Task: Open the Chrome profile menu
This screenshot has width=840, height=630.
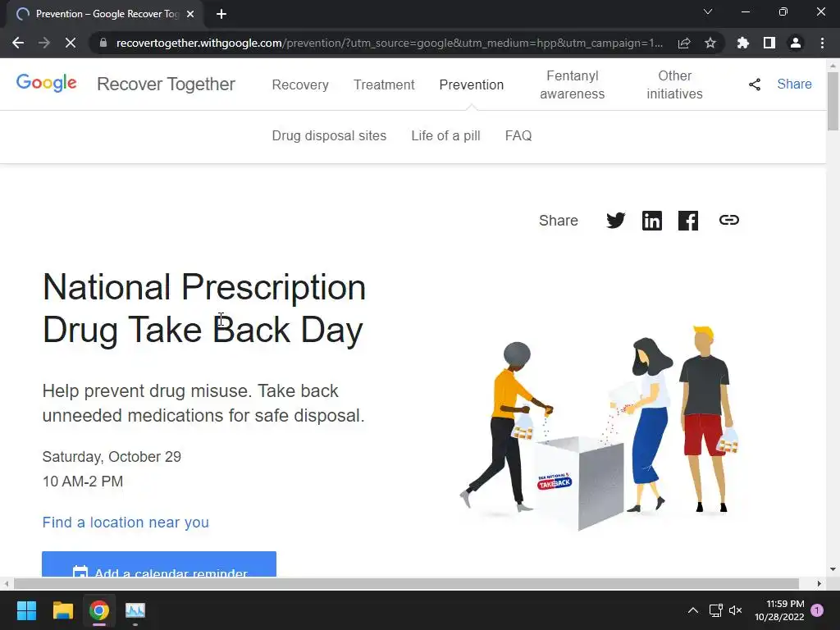Action: pos(796,43)
